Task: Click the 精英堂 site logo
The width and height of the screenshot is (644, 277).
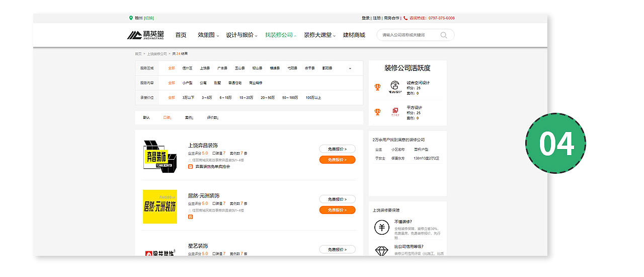Action: click(x=145, y=35)
